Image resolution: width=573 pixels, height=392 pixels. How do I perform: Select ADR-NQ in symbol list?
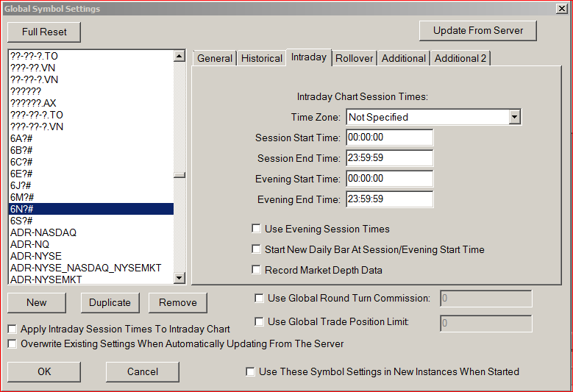click(x=91, y=244)
